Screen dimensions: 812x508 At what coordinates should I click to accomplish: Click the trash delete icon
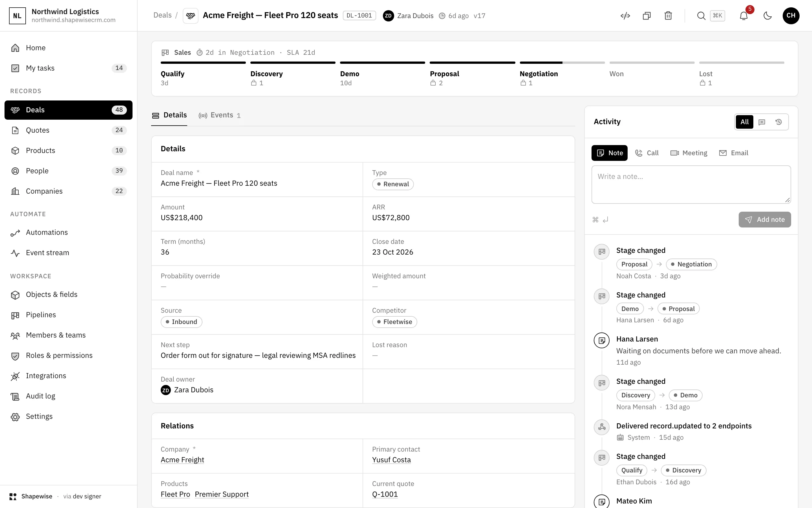tap(668, 16)
